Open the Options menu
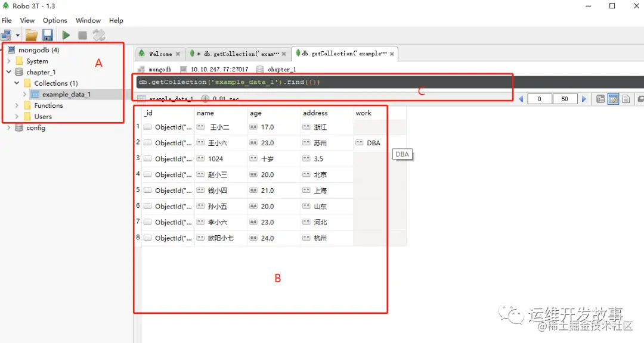The width and height of the screenshot is (644, 343). pos(55,20)
